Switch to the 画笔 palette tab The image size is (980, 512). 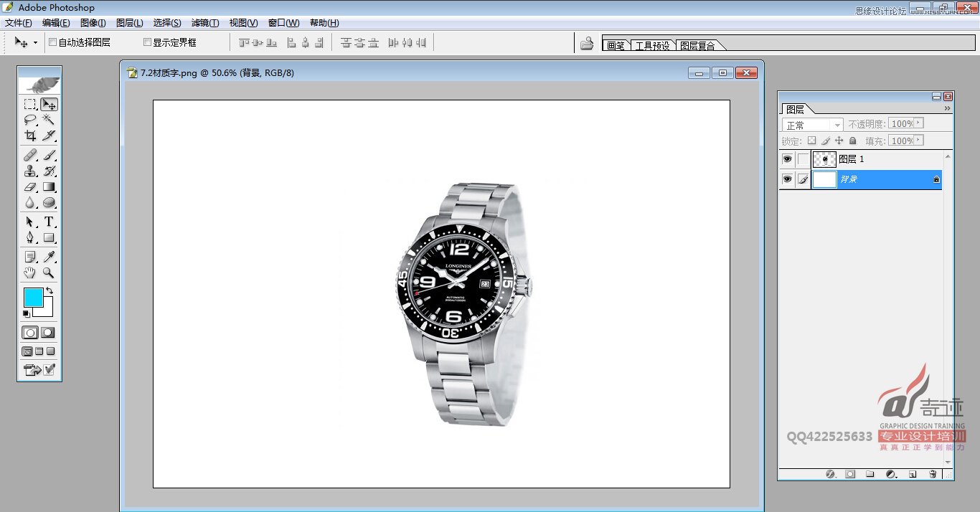[x=616, y=45]
